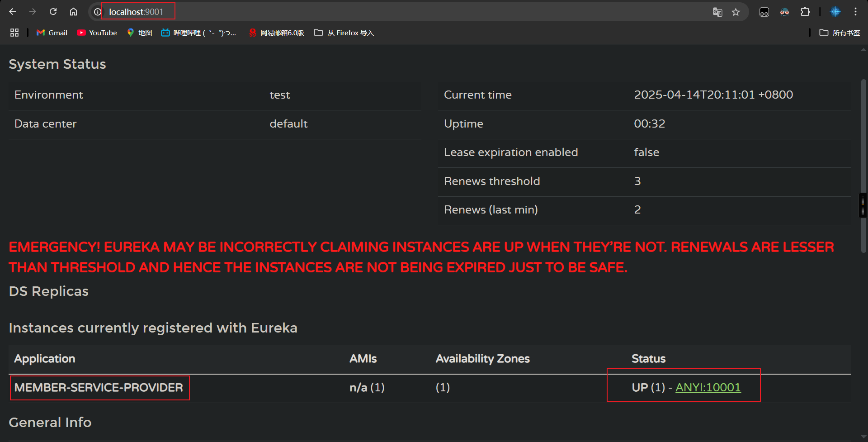Click the robot-face extension with red glasses
The width and height of the screenshot is (868, 442).
point(784,12)
